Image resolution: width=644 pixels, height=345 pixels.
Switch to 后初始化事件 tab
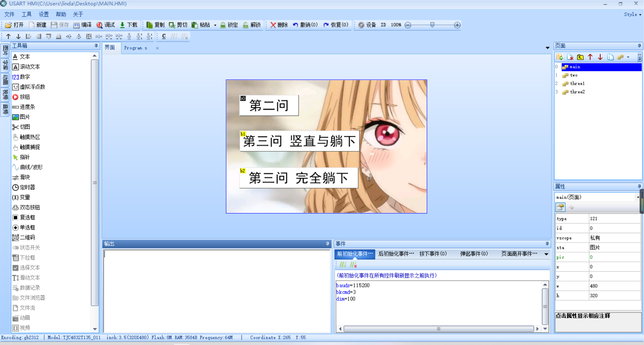[x=396, y=254]
